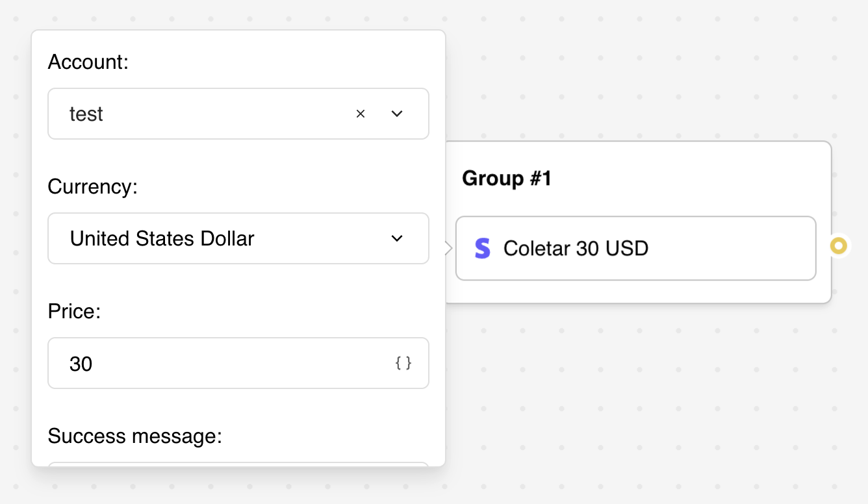Clear the selected account using the × icon

pos(361,114)
